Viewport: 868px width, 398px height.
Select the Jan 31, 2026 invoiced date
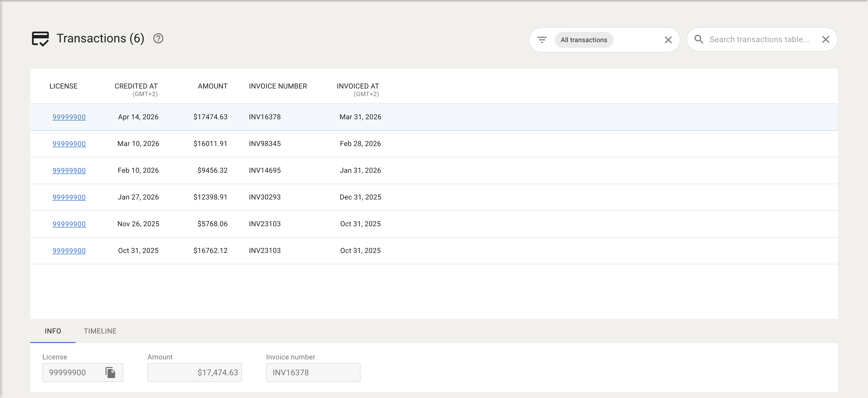click(360, 170)
